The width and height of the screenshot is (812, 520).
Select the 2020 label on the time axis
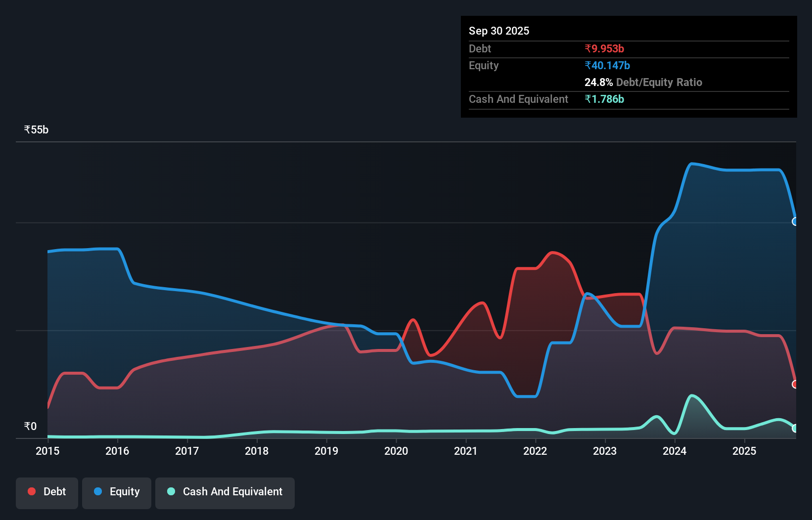[396, 451]
